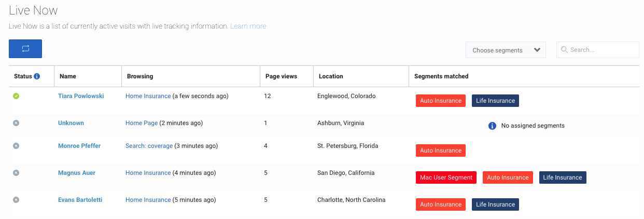Click the Status column info icon
The image size is (644, 219).
coord(37,76)
